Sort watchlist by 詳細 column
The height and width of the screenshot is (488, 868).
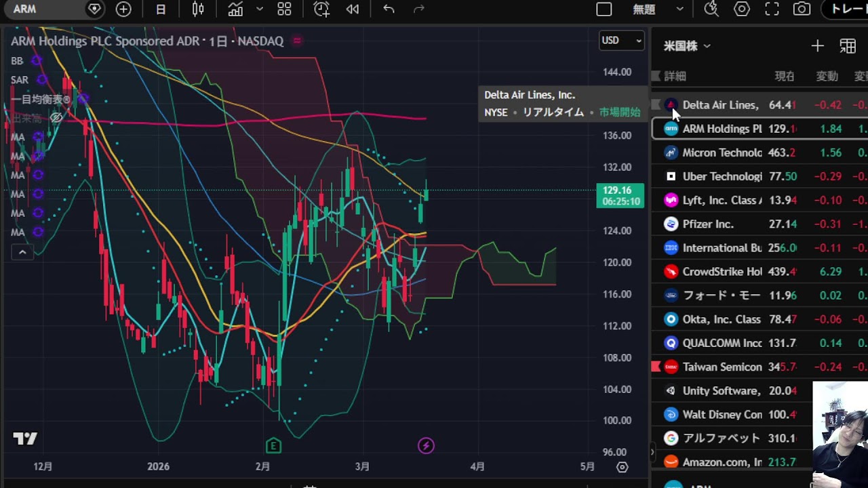[x=675, y=77]
